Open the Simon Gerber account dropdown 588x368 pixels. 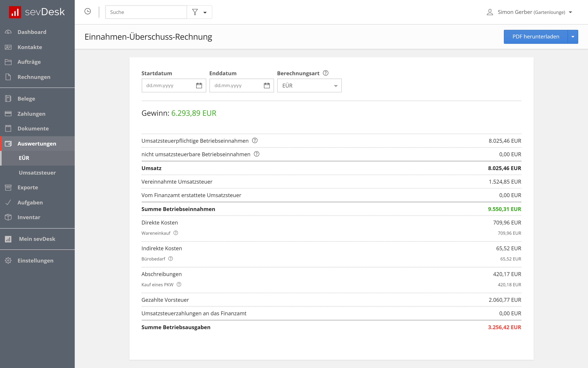pyautogui.click(x=570, y=12)
